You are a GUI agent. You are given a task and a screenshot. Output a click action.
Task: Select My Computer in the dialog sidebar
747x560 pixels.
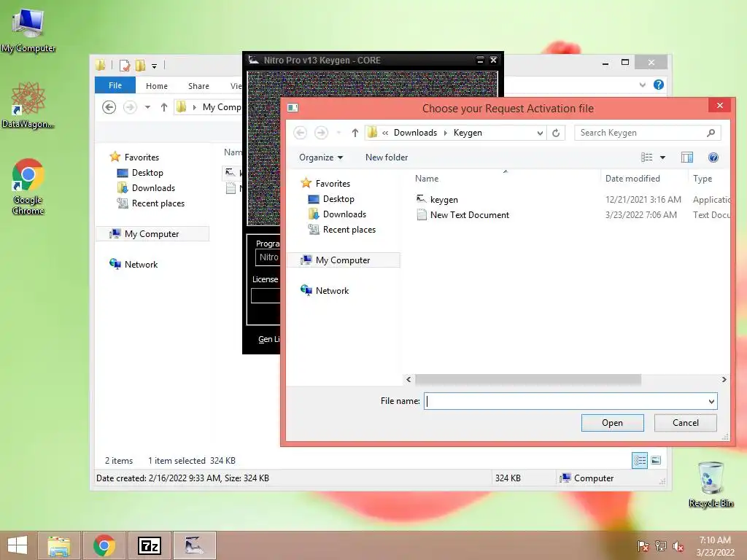point(343,260)
